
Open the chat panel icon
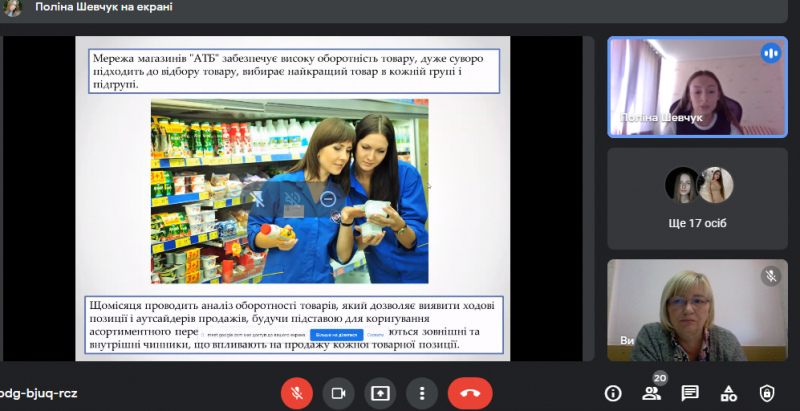click(690, 393)
